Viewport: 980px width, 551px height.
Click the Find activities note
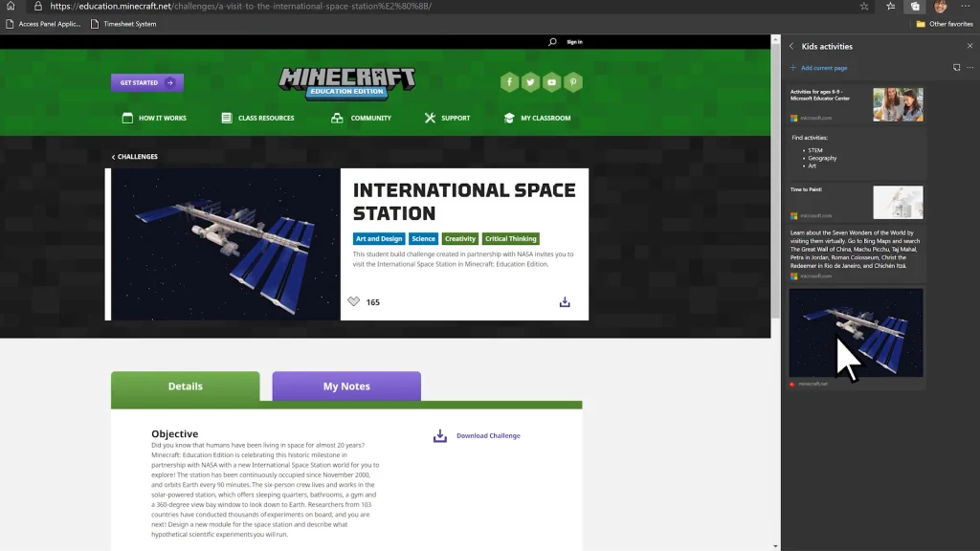point(857,152)
